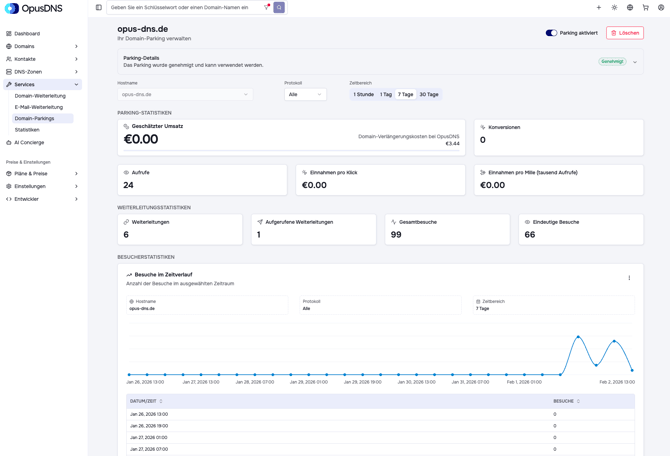This screenshot has height=456, width=670.
Task: Click the Jan 27, 2026 07:00 table row
Action: (380, 449)
